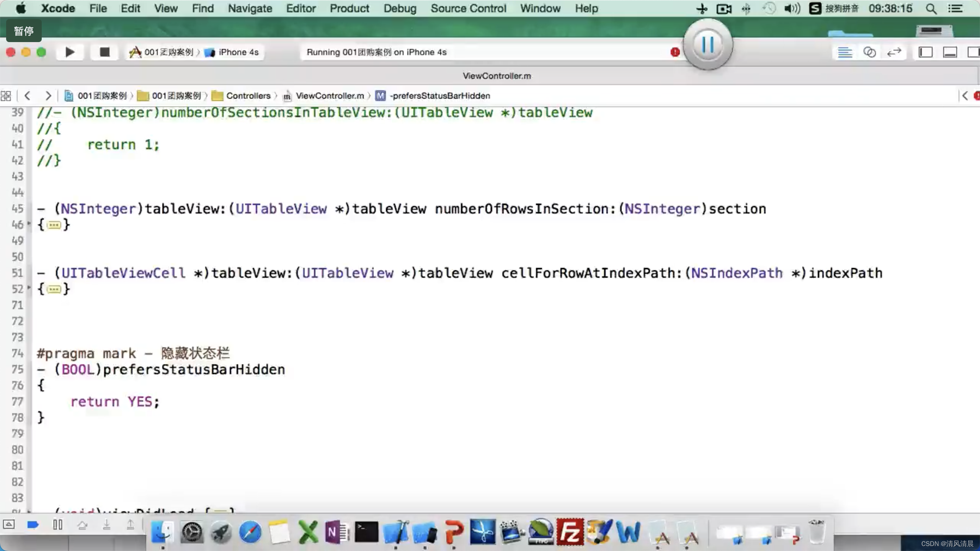Expand folded code at line 46
Viewport: 980px width, 551px height.
pos(54,225)
